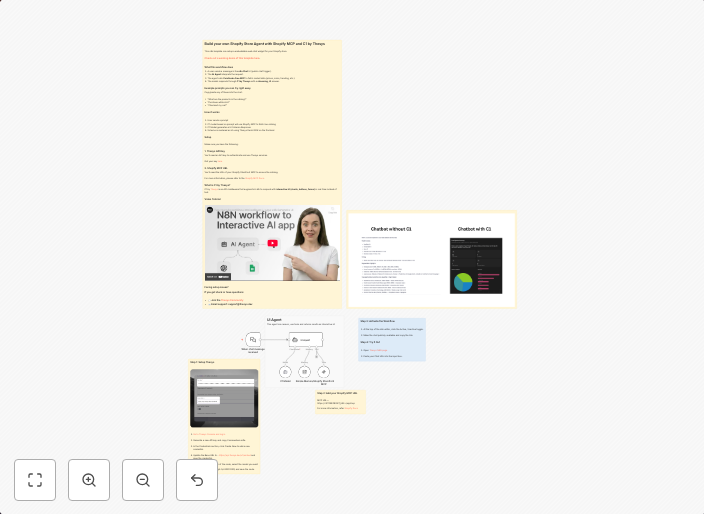Click the 'Build your own Shopify Store Agent' heading
704x514 pixels.
pos(264,44)
